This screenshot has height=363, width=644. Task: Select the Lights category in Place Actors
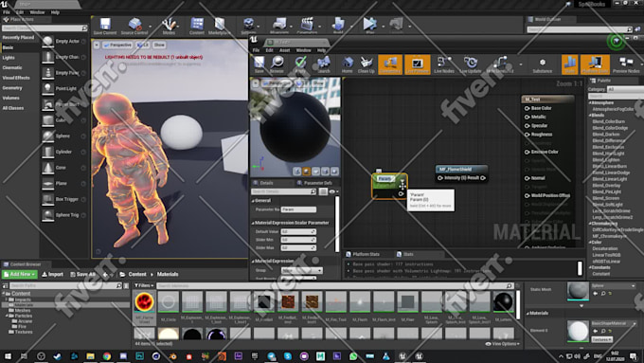point(9,58)
